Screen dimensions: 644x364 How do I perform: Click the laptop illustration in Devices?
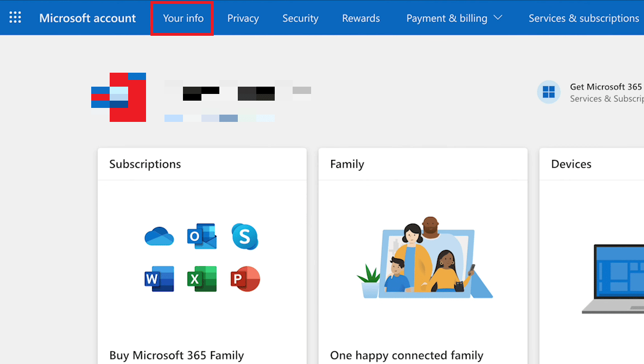tap(613, 279)
